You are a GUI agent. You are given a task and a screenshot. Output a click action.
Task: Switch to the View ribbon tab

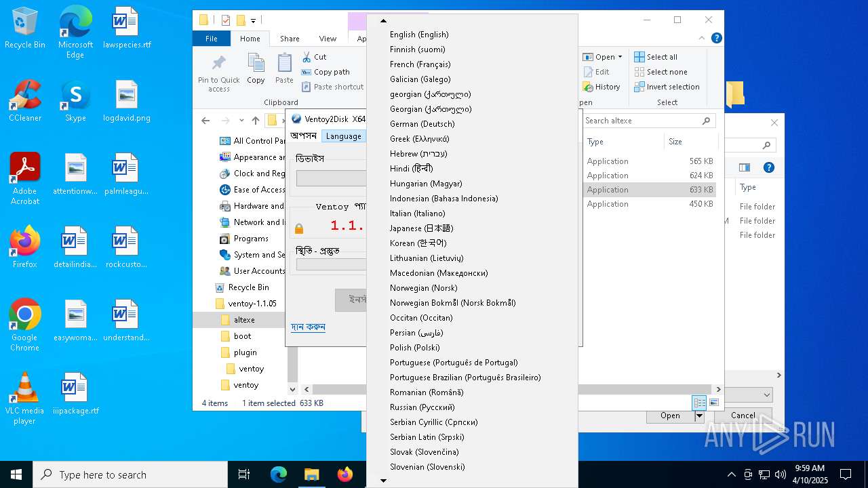pos(328,39)
